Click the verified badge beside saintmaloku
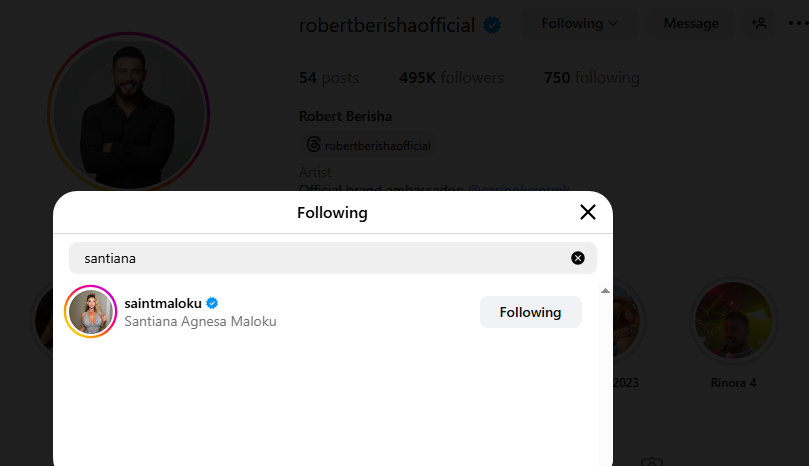The image size is (809, 466). [213, 303]
